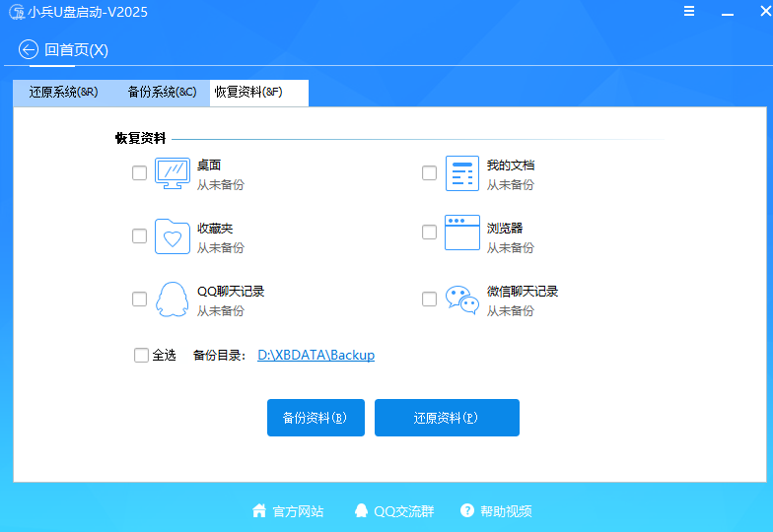Image resolution: width=773 pixels, height=532 pixels.
Task: Click 从未备份 status under 收藏夹
Action: point(221,248)
